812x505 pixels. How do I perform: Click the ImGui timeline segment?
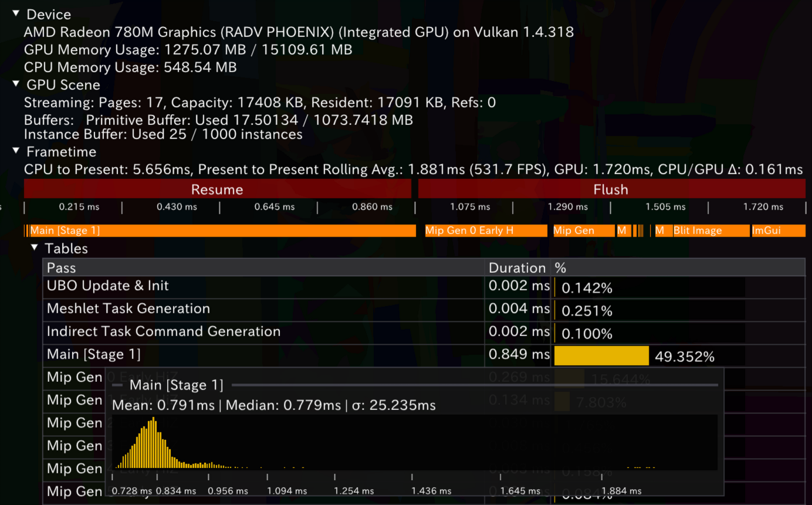[778, 231]
